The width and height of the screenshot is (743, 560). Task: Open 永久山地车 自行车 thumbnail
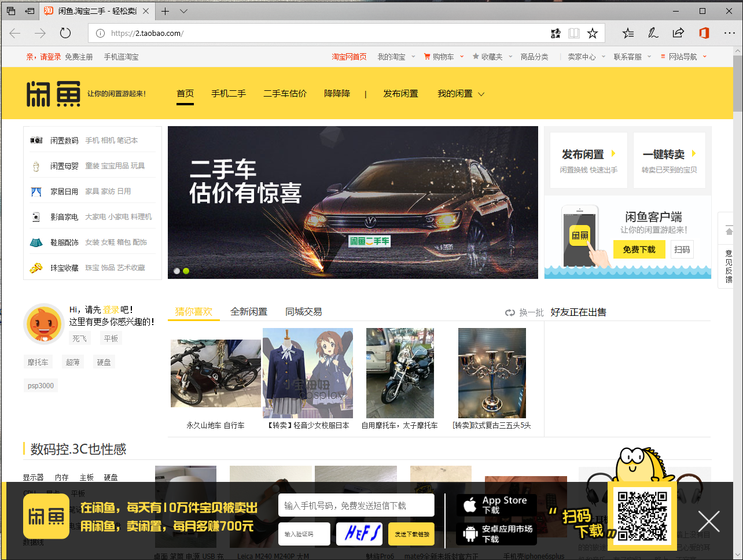pos(215,373)
